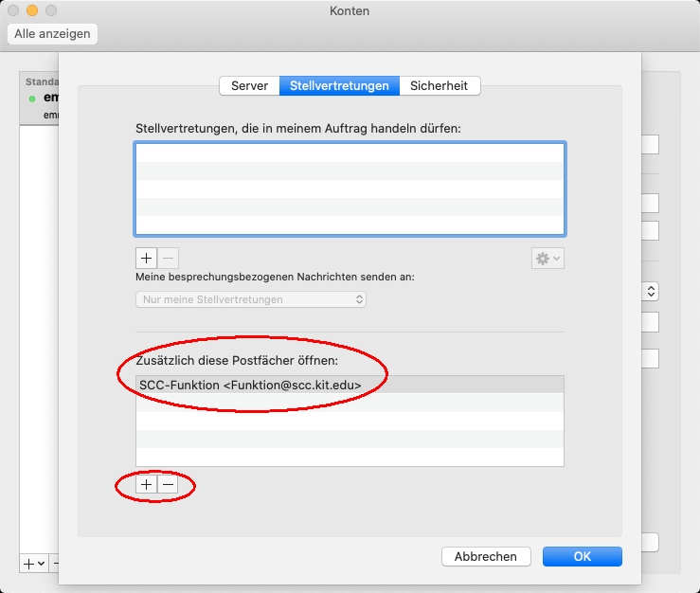Click the stepper arrows behind the dialog
The height and width of the screenshot is (593, 700).
652,291
